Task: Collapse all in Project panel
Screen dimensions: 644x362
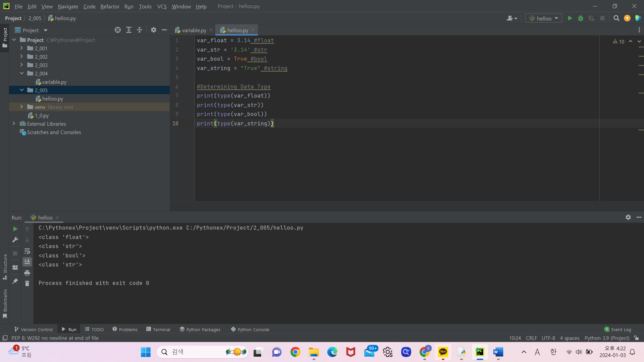Action: 140,30
